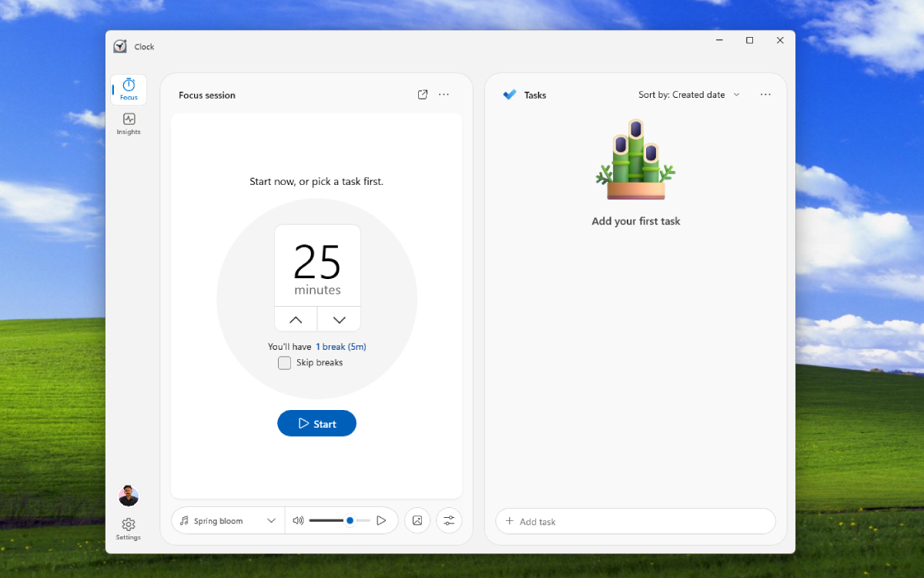The image size is (924, 578).
Task: Click your profile avatar in the sidebar
Action: (x=128, y=496)
